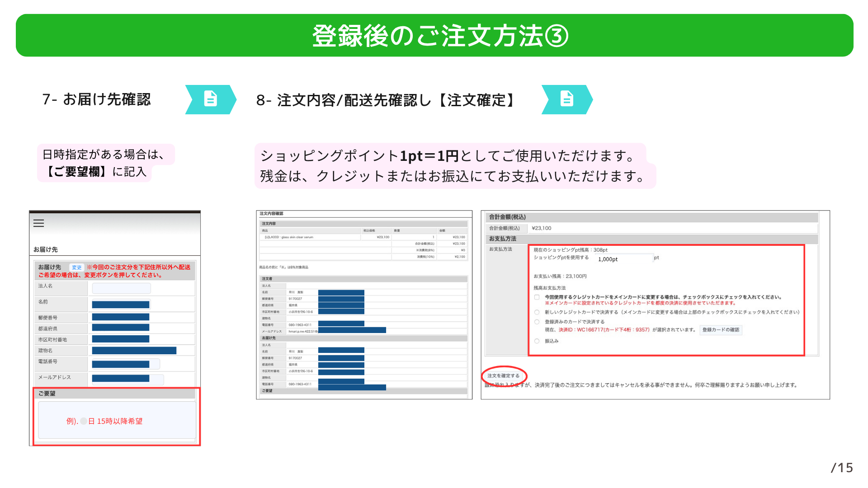Click the メールアドレス field in delivery form
Image resolution: width=868 pixels, height=488 pixels.
pyautogui.click(x=127, y=379)
